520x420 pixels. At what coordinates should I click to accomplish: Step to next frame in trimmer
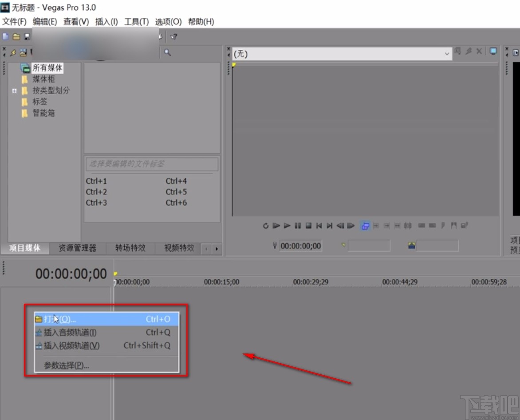[351, 226]
